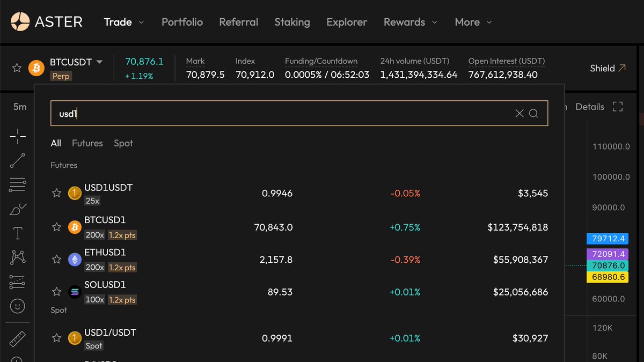Select the Fibonacci retracement tool
Screen dimensions: 644x362
(18, 185)
